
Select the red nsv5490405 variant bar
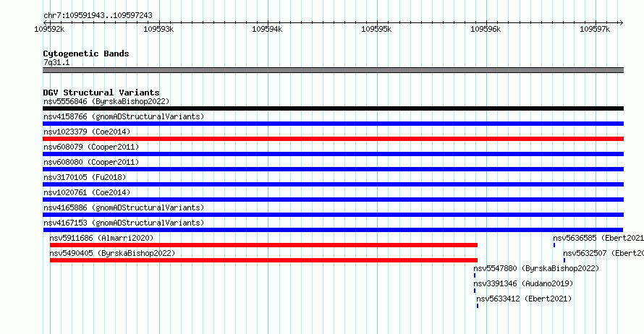[263, 260]
